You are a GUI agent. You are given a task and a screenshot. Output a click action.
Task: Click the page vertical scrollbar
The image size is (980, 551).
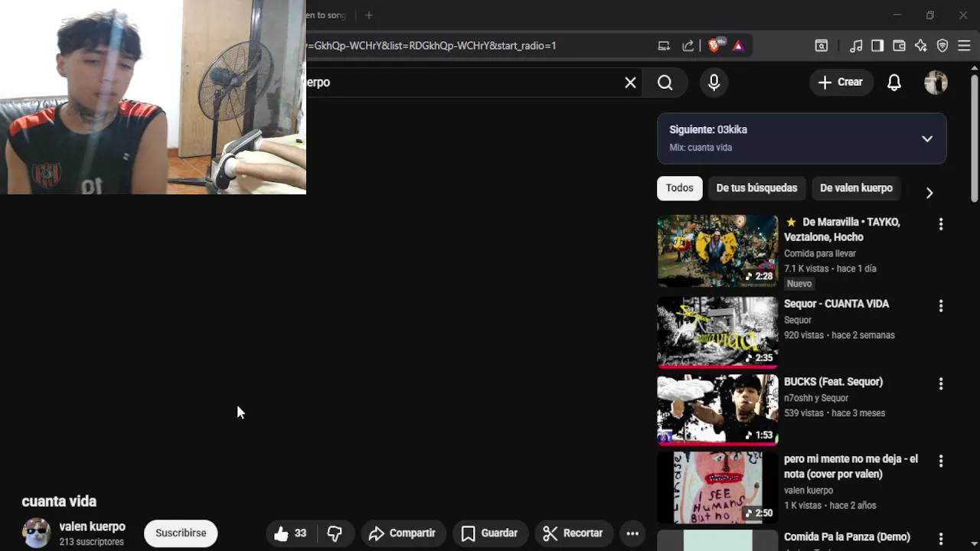coord(974,138)
